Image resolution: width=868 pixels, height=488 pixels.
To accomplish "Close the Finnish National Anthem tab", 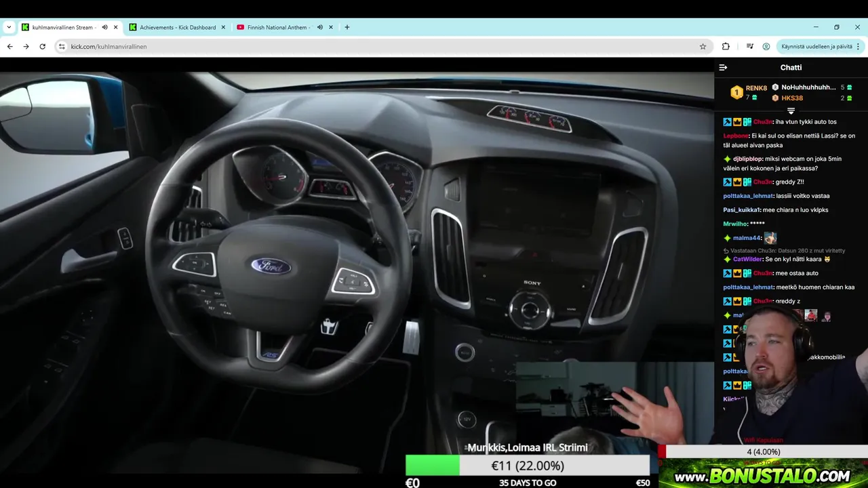I will [331, 27].
